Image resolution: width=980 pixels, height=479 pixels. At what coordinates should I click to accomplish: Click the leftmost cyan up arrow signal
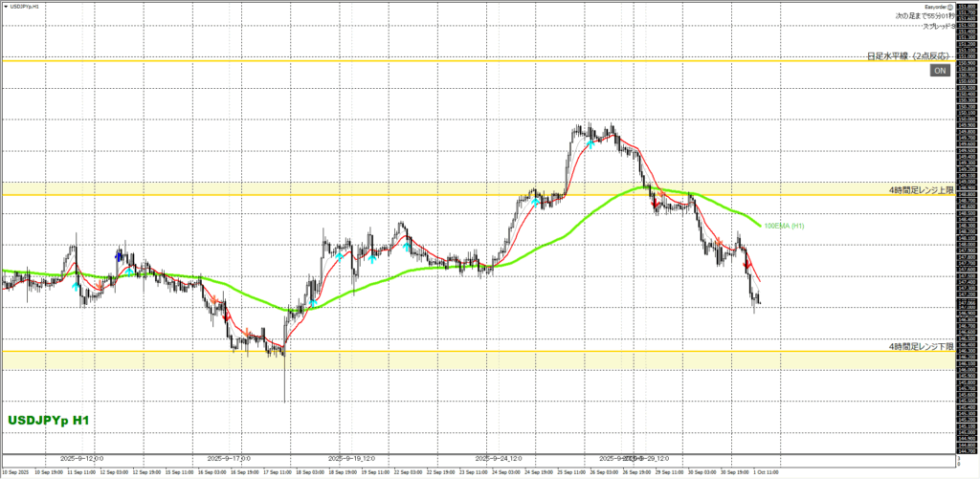(x=77, y=286)
